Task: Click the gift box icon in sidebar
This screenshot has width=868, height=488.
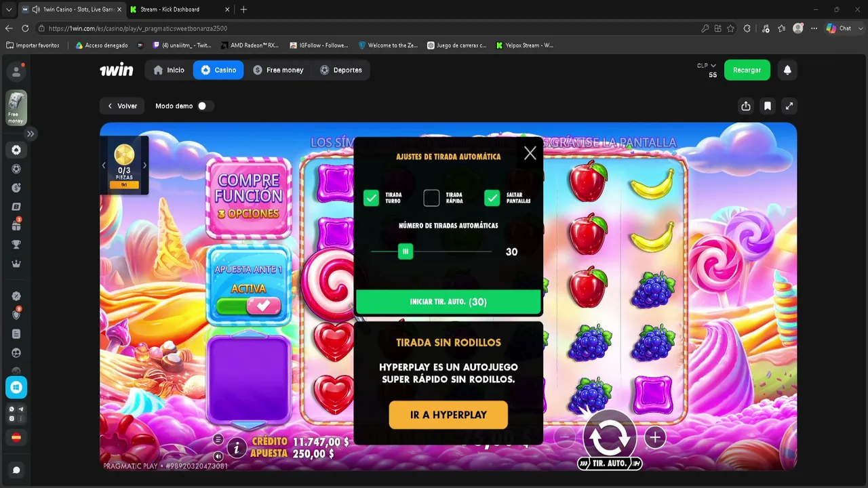Action: (x=16, y=225)
